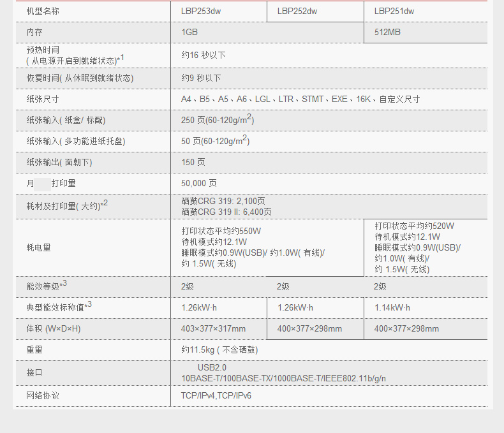This screenshot has width=504, height=433.
Task: Click the 内存 row label
Action: tap(34, 32)
